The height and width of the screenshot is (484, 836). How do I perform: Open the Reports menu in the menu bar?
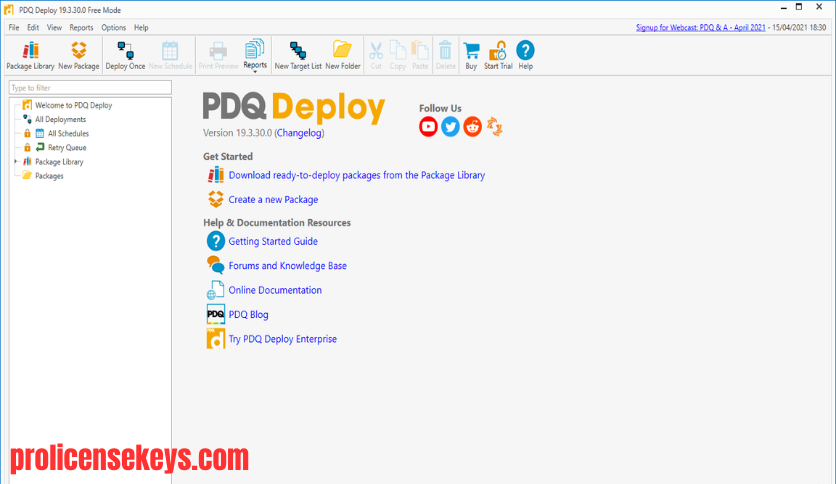click(x=81, y=28)
